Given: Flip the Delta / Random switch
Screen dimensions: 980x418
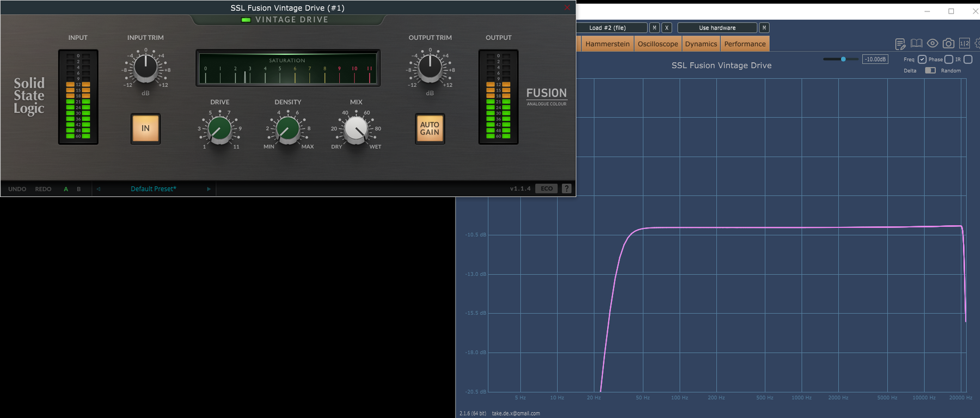Looking at the screenshot, I should tap(930, 70).
